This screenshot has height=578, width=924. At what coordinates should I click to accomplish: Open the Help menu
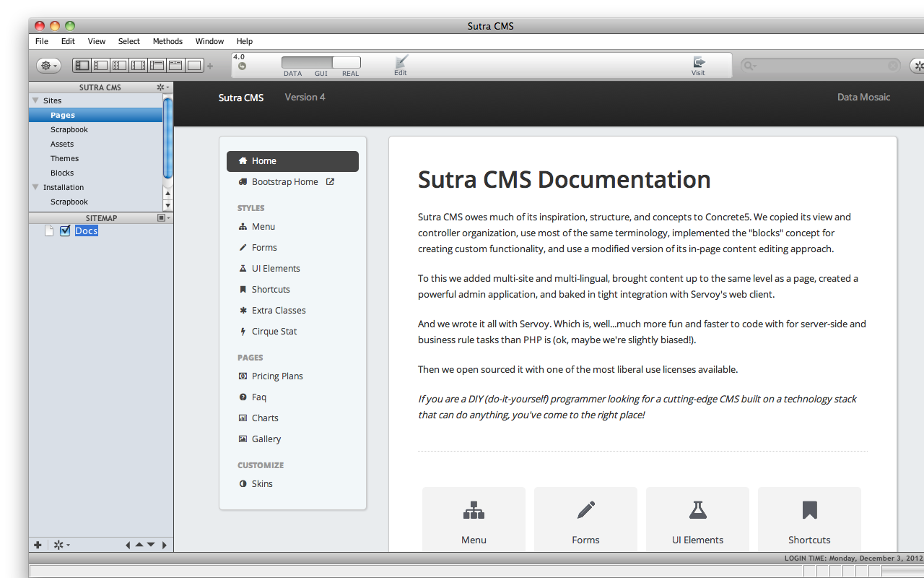click(x=245, y=41)
